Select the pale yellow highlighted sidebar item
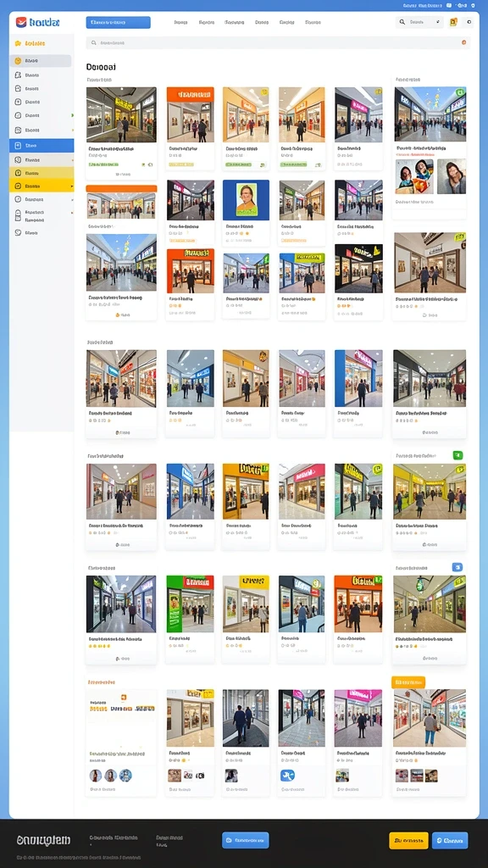 coord(42,173)
